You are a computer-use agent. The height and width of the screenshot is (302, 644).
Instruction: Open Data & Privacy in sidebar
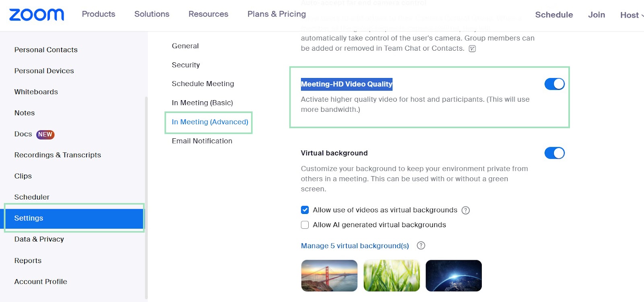(x=39, y=239)
